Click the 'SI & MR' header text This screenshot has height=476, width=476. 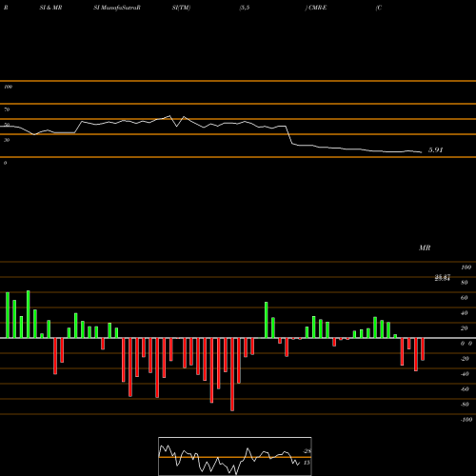(x=50, y=8)
